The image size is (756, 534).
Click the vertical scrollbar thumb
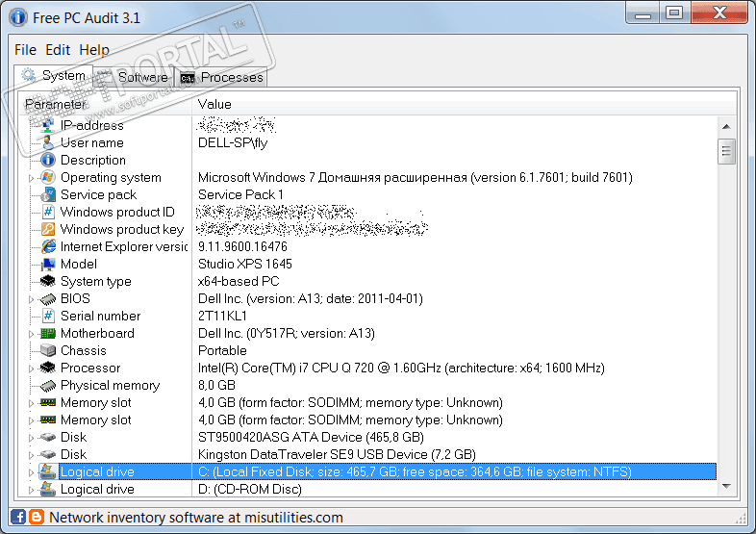click(x=726, y=151)
